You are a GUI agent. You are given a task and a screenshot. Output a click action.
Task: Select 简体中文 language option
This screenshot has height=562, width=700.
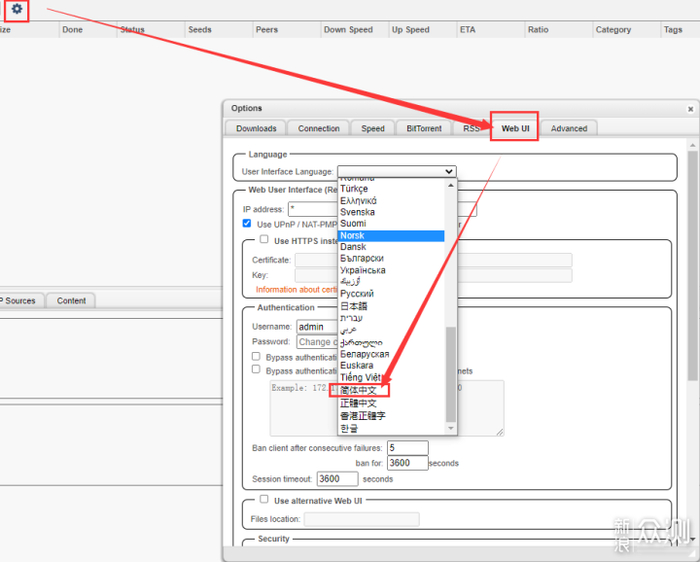point(392,391)
